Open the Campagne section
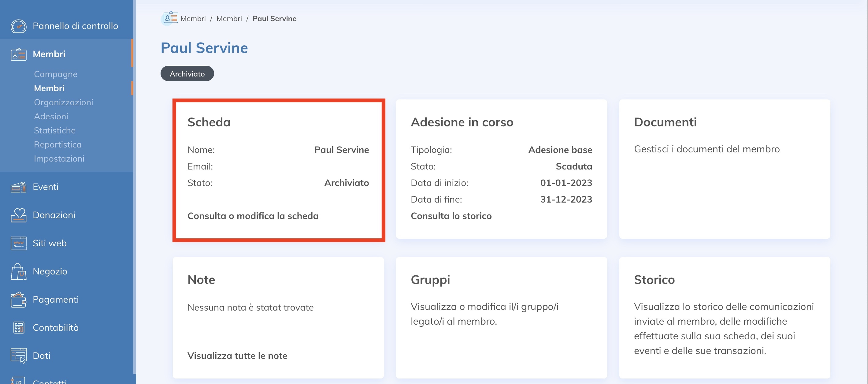The width and height of the screenshot is (868, 384). tap(56, 74)
